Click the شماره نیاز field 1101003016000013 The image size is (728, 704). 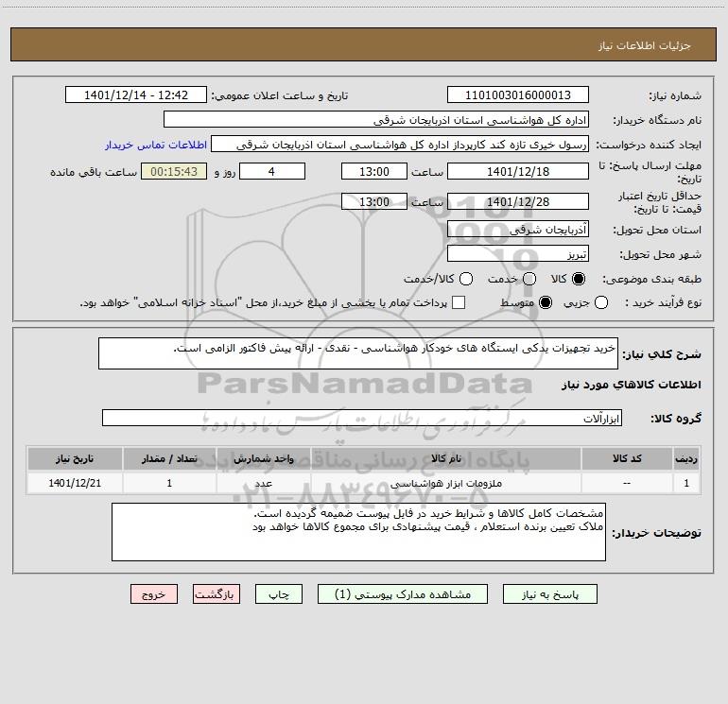click(x=518, y=94)
